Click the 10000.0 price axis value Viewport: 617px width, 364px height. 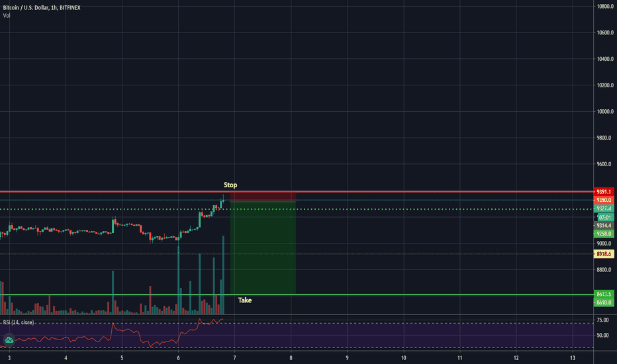(x=604, y=111)
